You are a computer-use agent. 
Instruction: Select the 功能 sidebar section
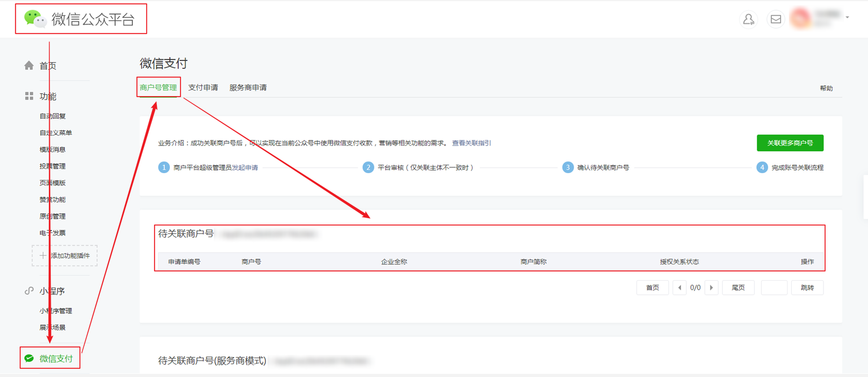click(x=48, y=96)
